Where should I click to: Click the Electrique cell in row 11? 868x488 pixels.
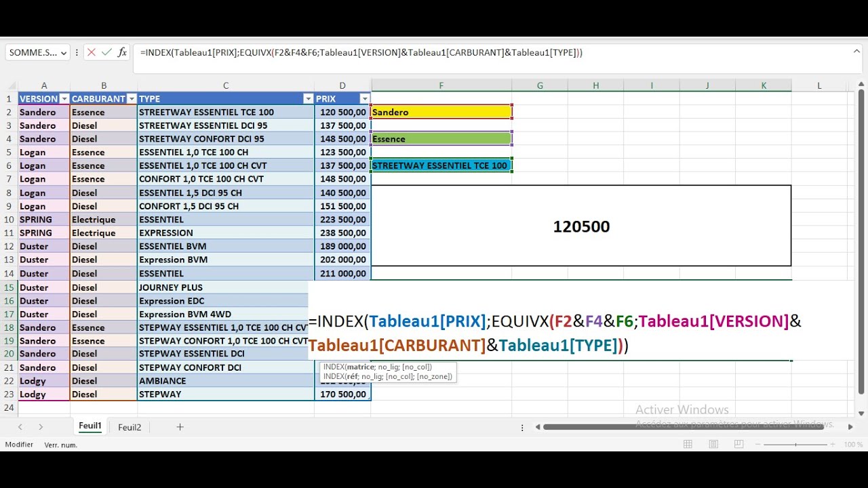[104, 233]
